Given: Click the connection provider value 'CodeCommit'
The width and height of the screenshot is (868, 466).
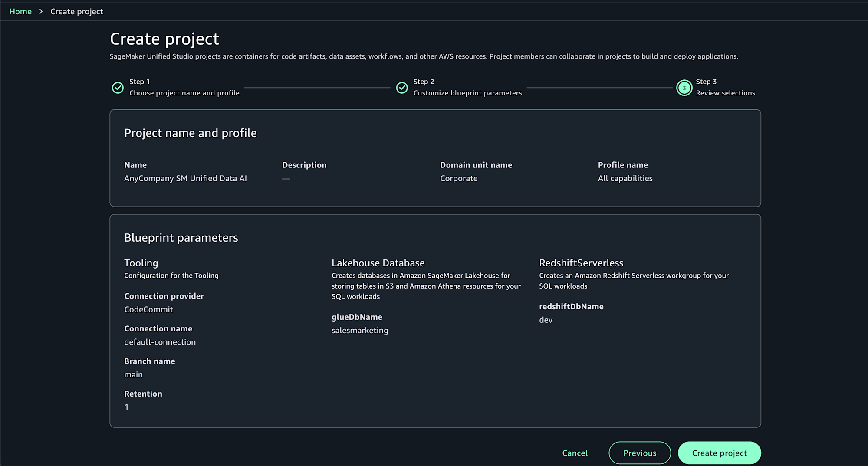Looking at the screenshot, I should click(148, 309).
